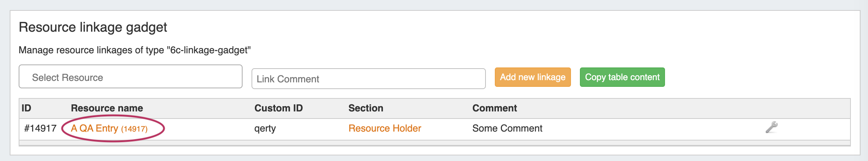Click the Resource name column header
Image resolution: width=868 pixels, height=161 pixels.
click(107, 108)
